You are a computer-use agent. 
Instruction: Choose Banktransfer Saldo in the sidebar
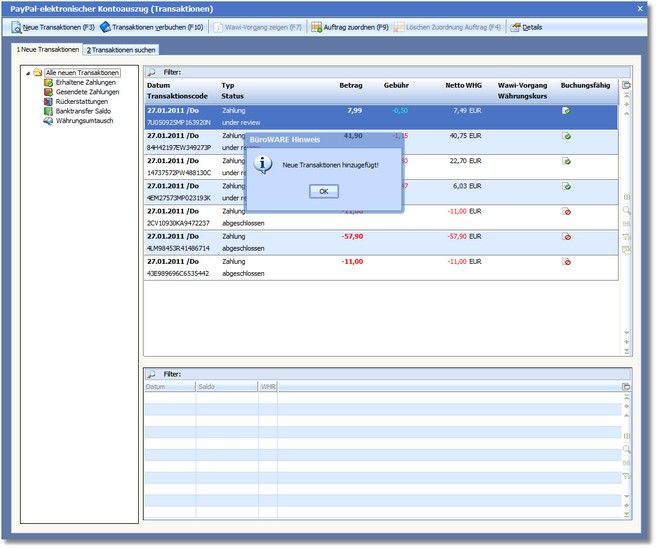click(85, 111)
